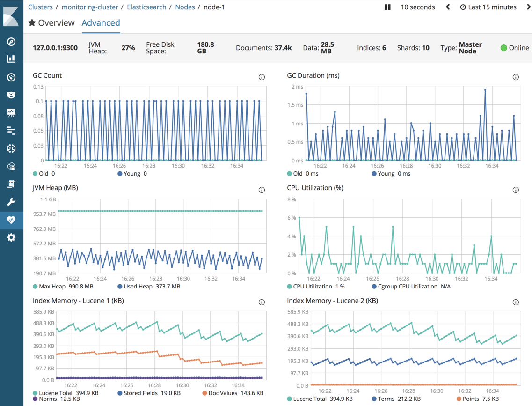Open the Dashboard app icon
Screen dimensions: 532x406
tap(11, 77)
